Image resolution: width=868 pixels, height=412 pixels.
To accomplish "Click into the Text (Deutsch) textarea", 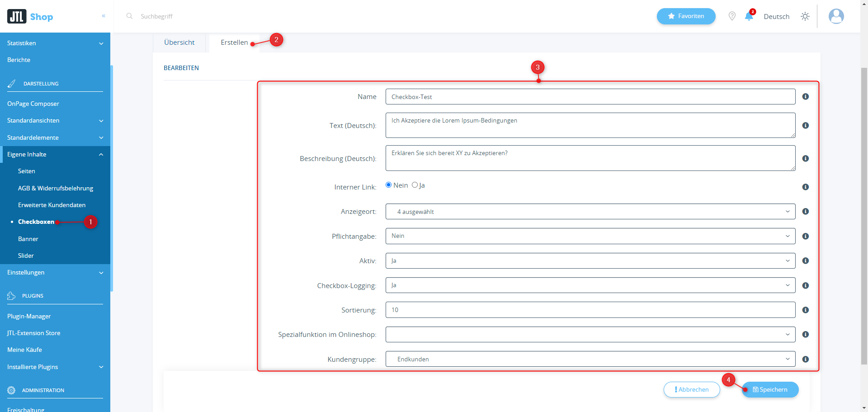I will tap(590, 125).
